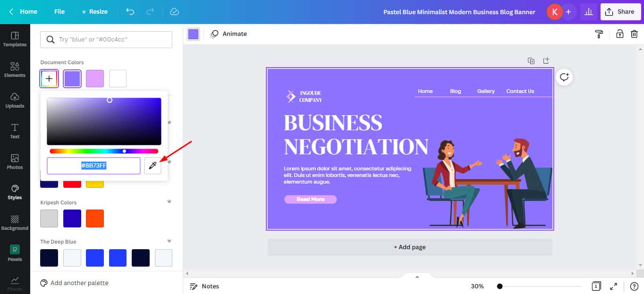This screenshot has height=294, width=644.
Task: Add collaborator with plus icon near avatar
Action: click(x=568, y=12)
